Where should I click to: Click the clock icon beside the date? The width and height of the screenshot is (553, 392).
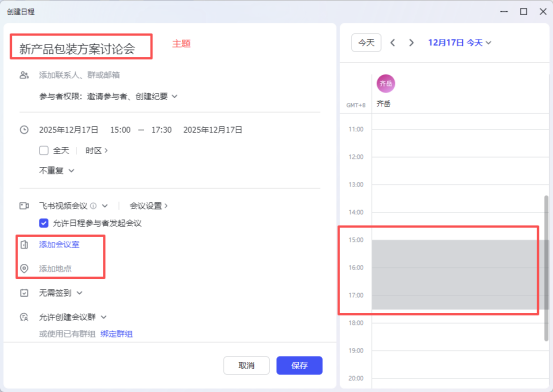coord(24,130)
